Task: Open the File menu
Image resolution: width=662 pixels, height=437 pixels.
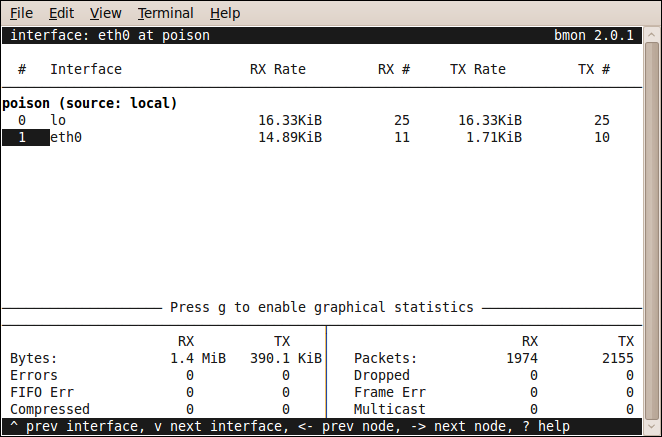Action: click(x=21, y=13)
